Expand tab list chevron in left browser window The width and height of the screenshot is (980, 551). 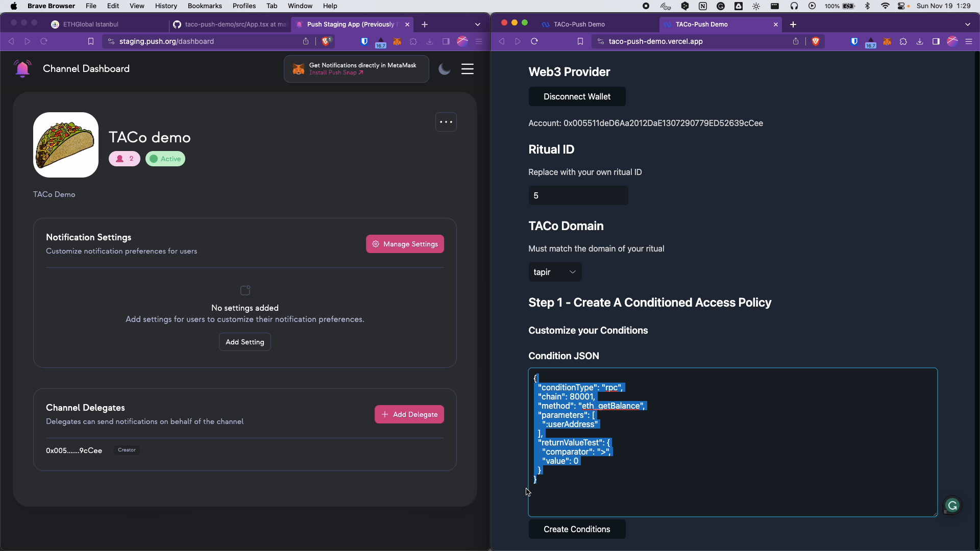478,24
